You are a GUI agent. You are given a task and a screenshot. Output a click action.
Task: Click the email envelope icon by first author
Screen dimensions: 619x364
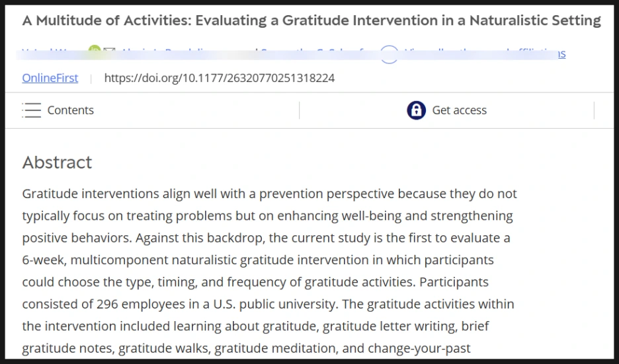[110, 52]
